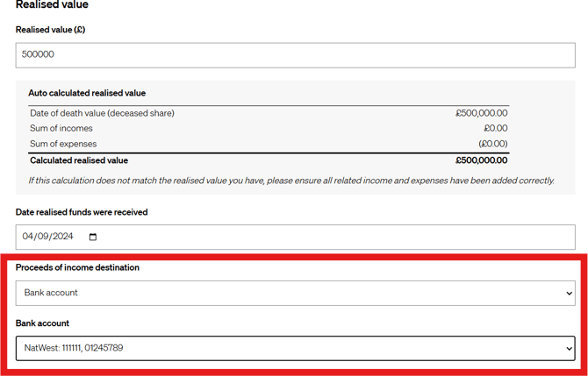Click the "Realised value (£)" field label
The height and width of the screenshot is (376, 588).
coord(50,30)
